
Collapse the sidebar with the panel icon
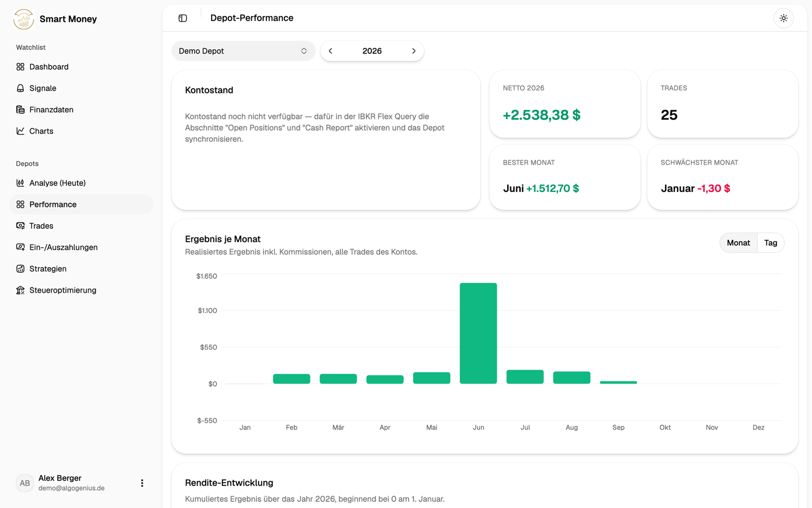coord(183,18)
